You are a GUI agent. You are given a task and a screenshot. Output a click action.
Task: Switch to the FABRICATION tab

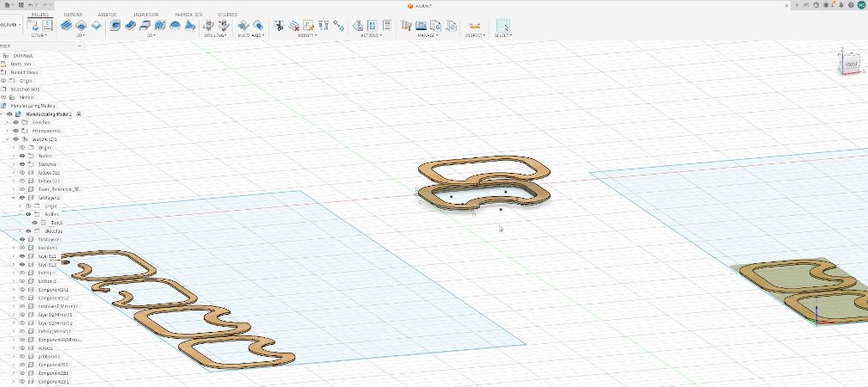tap(188, 15)
